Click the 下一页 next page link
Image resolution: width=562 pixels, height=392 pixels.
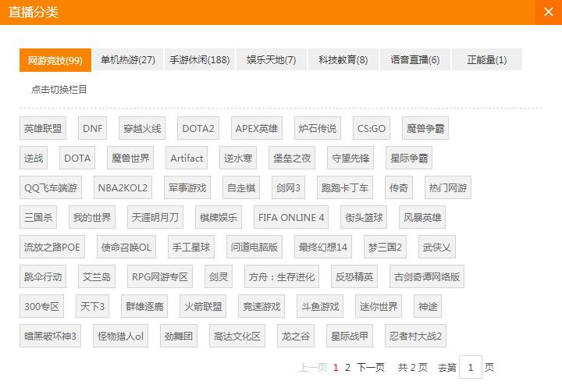[x=371, y=367]
